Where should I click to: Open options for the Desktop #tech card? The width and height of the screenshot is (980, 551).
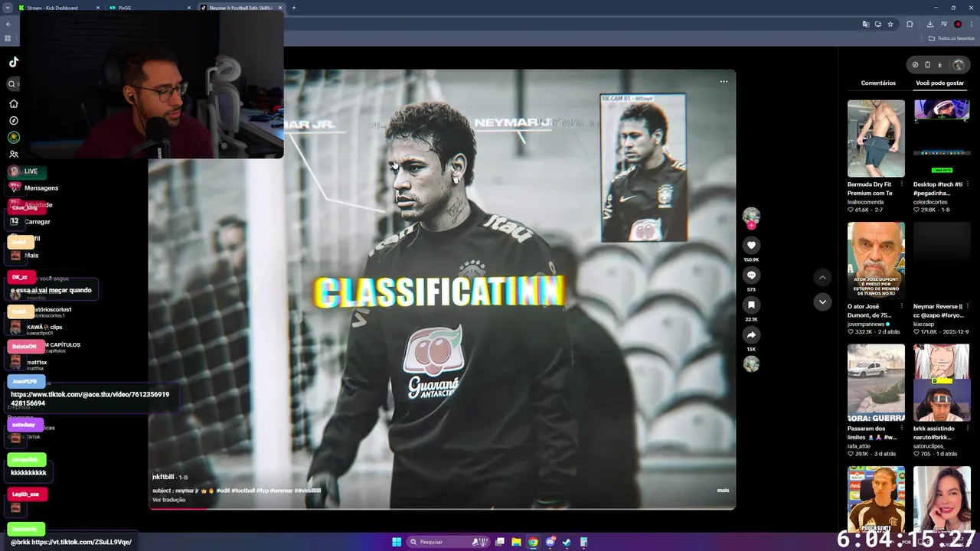click(968, 184)
